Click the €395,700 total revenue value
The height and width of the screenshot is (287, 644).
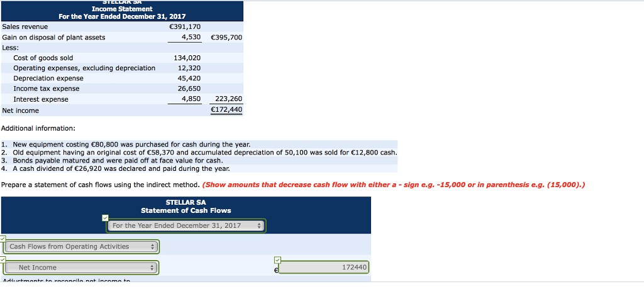tap(226, 37)
